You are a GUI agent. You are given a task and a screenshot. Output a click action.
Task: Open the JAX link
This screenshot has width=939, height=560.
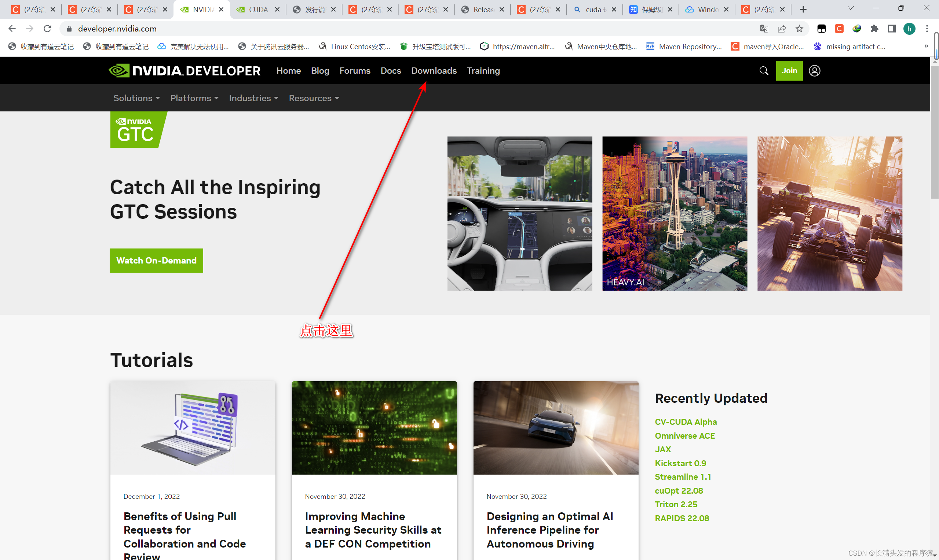[x=663, y=449]
